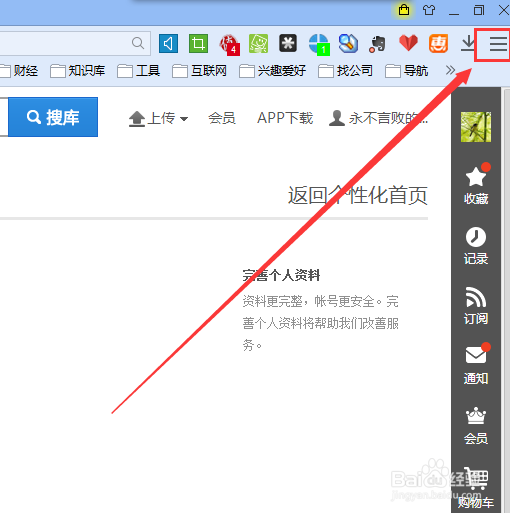The height and width of the screenshot is (513, 510).
Task: Open the skin shirt icon in title bar
Action: point(429,10)
